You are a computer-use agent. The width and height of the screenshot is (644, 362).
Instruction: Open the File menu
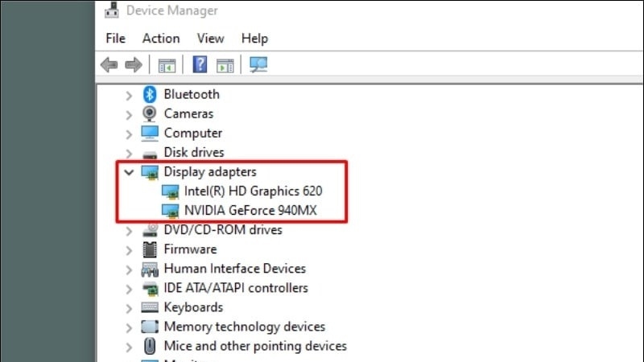click(115, 38)
